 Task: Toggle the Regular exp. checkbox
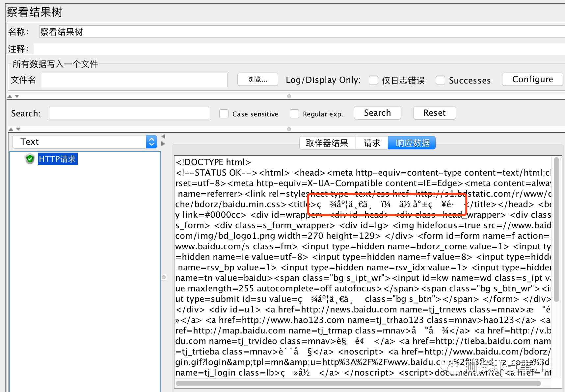click(x=294, y=114)
